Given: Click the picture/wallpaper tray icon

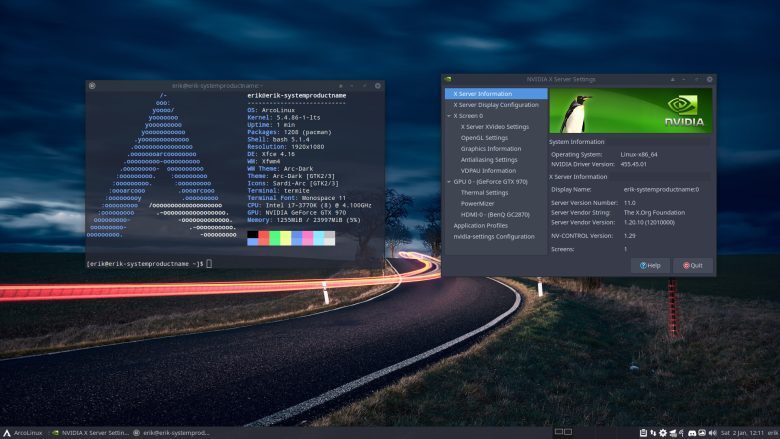Looking at the screenshot, I should pyautogui.click(x=702, y=433).
